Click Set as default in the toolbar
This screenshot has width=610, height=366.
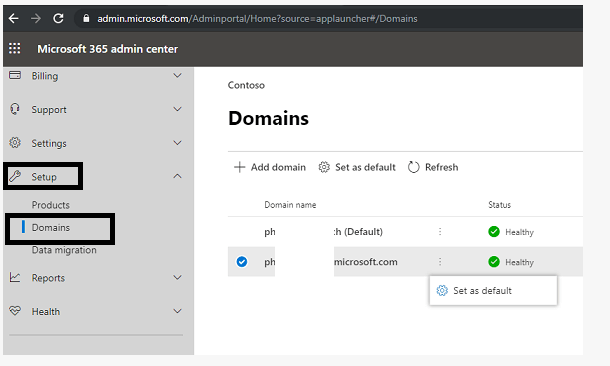[x=357, y=167]
